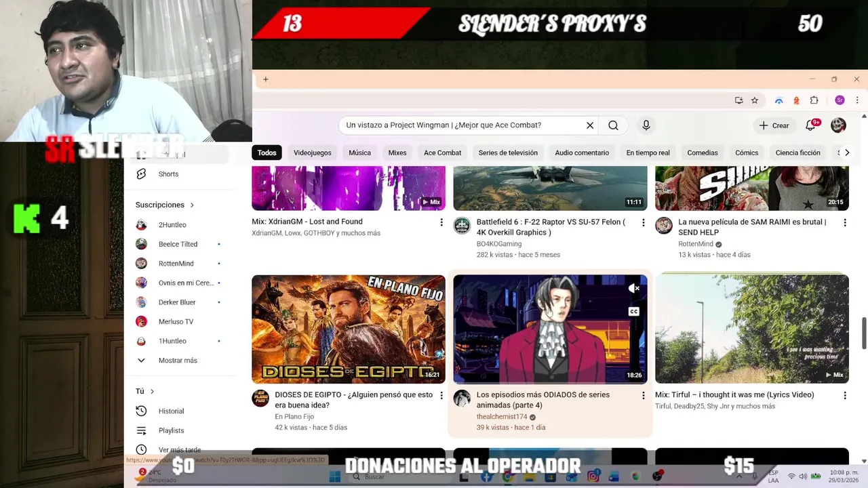Play the DIOSES DE EGIPTO thumbnail

(349, 329)
